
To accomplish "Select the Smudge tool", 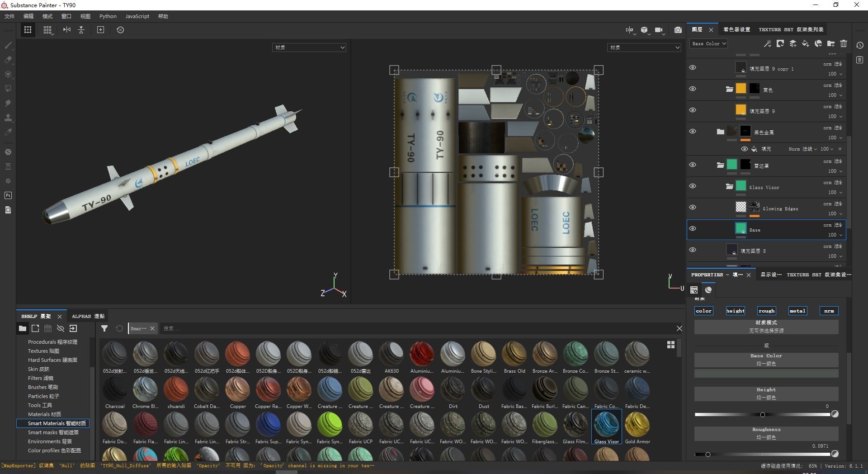I will point(8,103).
